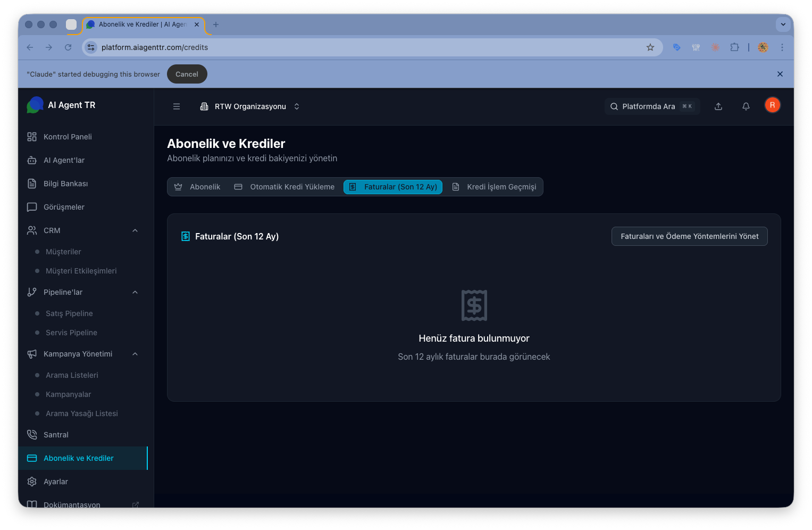
Task: Click the organization building icon
Action: [204, 106]
